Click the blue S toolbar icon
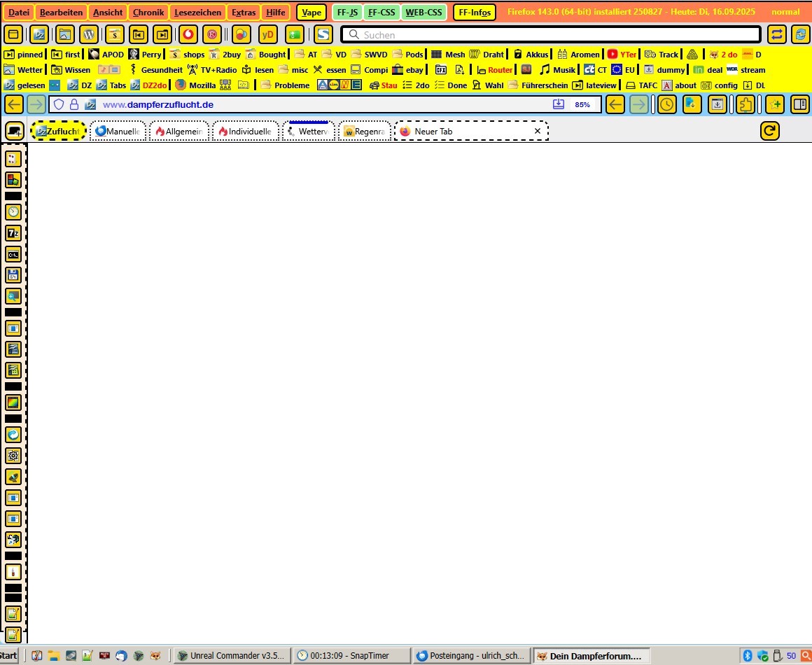 [x=323, y=35]
